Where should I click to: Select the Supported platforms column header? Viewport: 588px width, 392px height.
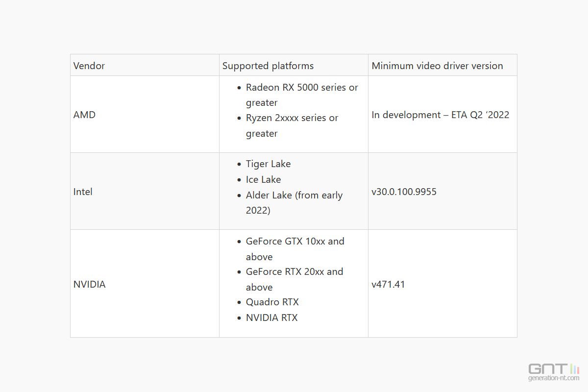click(x=268, y=65)
